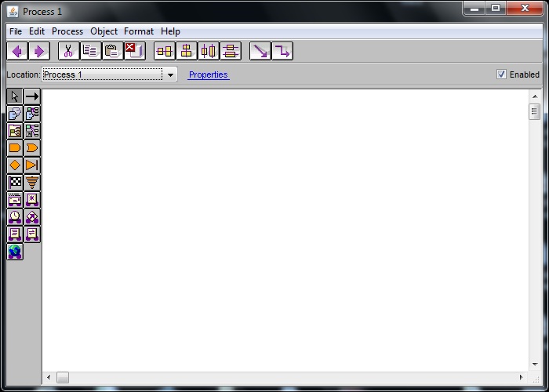Viewport: 549px width, 392px height.
Task: Pick the starburst cart tool
Action: [x=32, y=200]
